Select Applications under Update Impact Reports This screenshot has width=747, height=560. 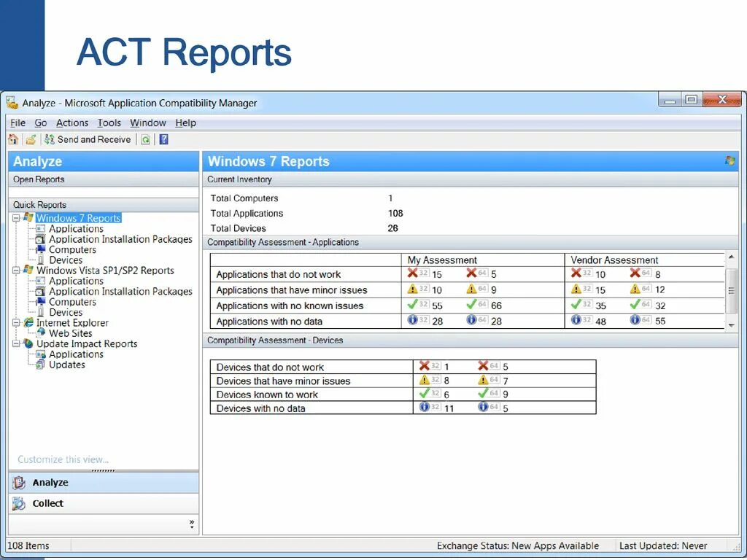[x=76, y=354]
